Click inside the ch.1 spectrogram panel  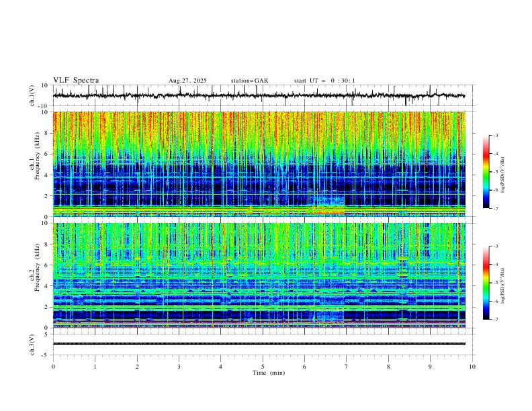click(x=259, y=164)
